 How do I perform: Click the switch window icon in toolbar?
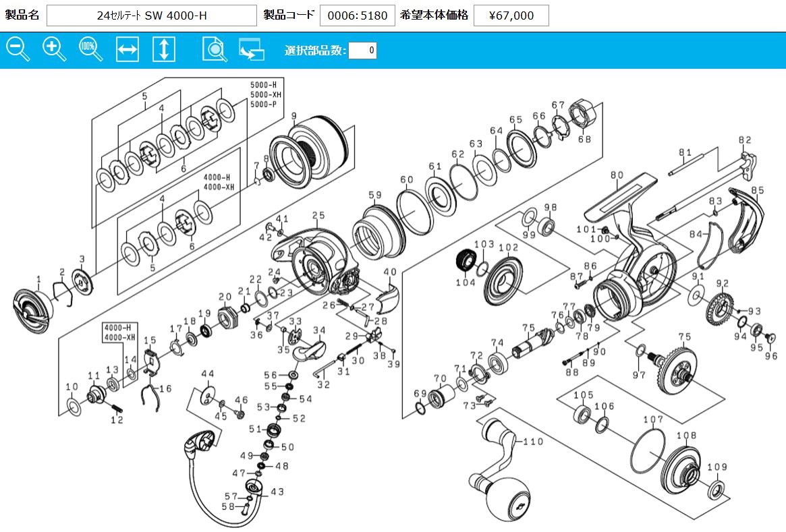click(x=251, y=50)
